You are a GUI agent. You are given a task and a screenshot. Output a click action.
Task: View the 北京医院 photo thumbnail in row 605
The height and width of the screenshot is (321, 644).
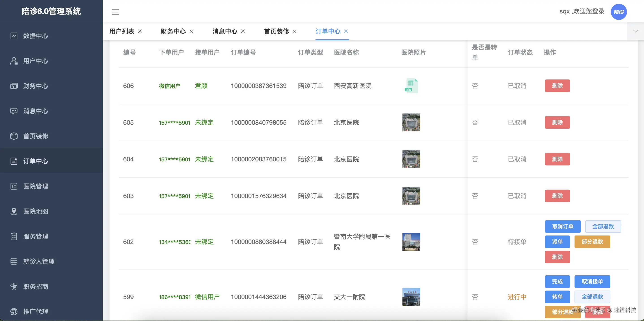pyautogui.click(x=411, y=122)
